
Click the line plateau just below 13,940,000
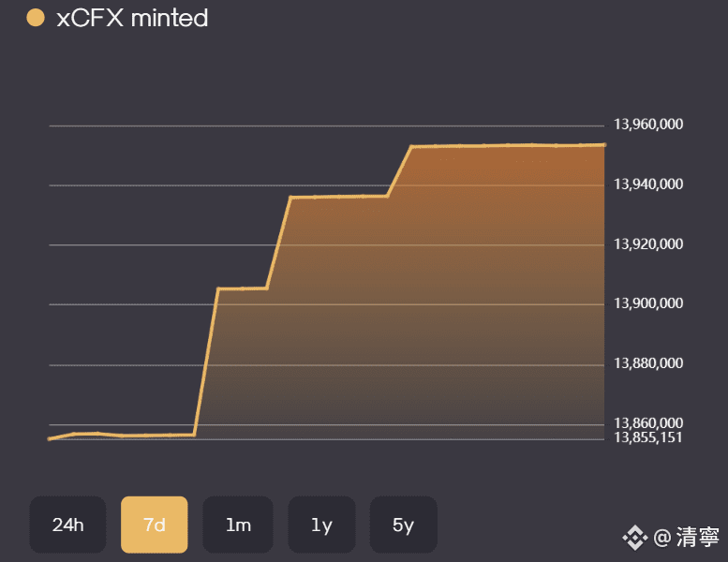[339, 197]
